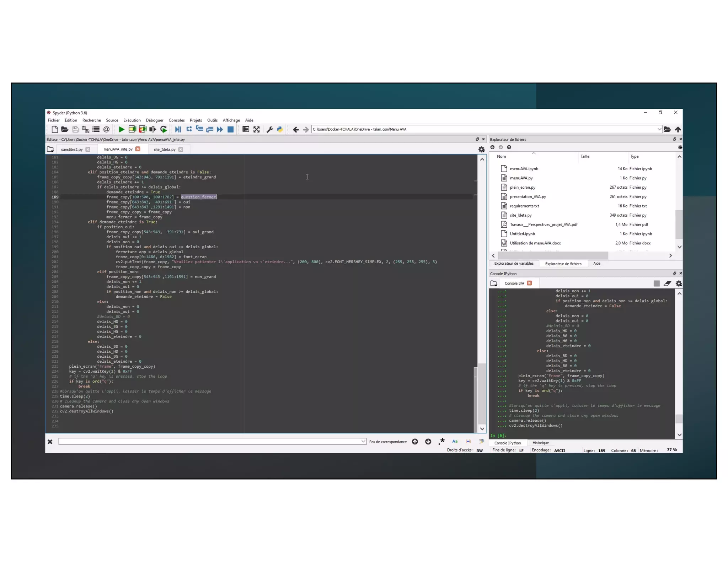Screen dimensions: 728x562
Task: Open the Preferences wrench icon
Action: pos(269,129)
